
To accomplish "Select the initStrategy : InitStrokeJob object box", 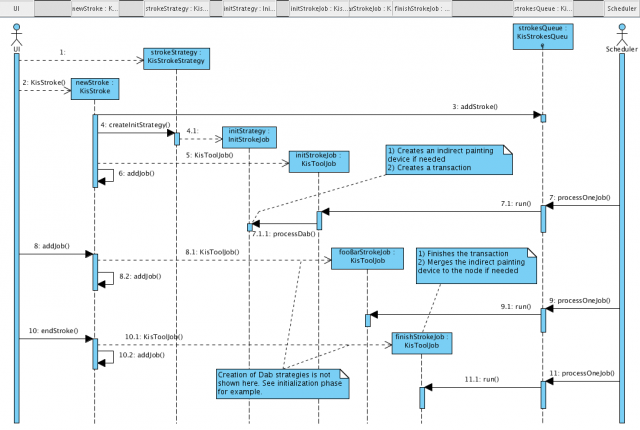I will click(x=250, y=136).
